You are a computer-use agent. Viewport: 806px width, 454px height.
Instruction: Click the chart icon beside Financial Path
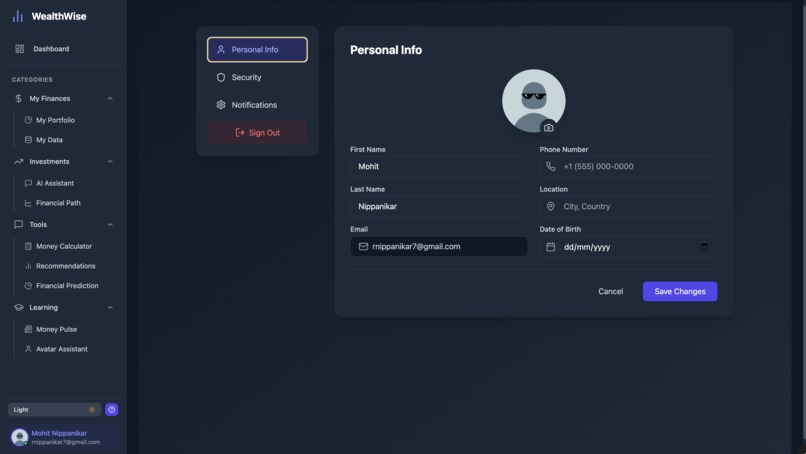click(28, 203)
